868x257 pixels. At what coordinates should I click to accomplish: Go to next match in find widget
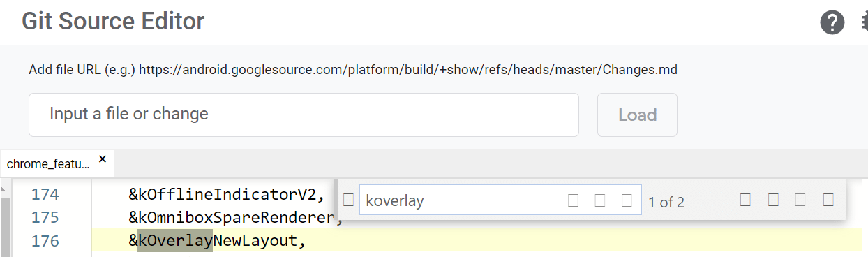coord(772,200)
